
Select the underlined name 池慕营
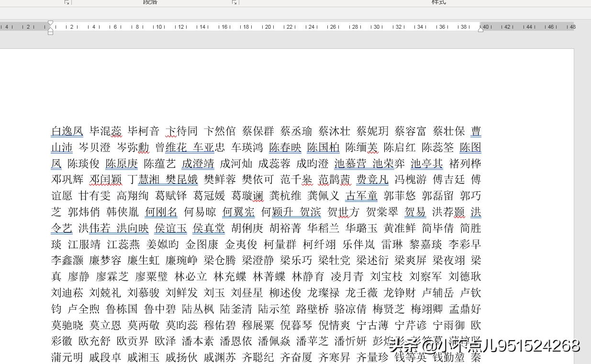349,164
